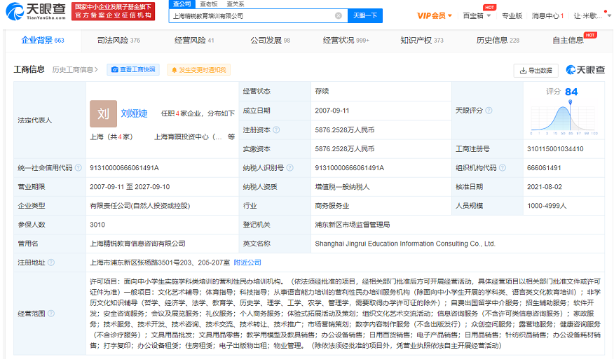Switch to the 查关系 search tab
Screen dimensions: 614x364
pos(236,4)
